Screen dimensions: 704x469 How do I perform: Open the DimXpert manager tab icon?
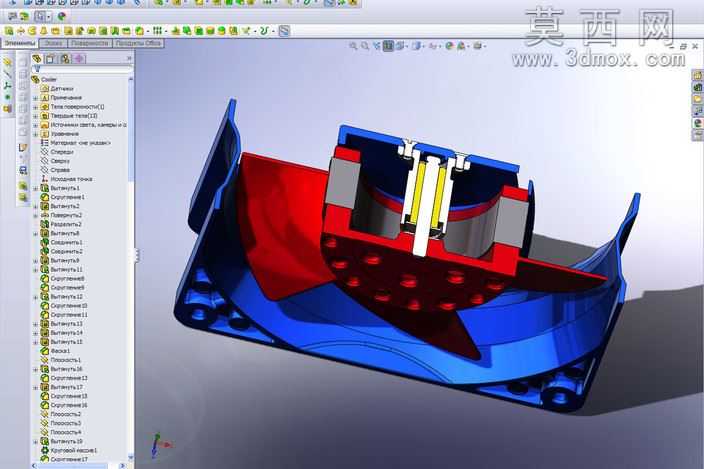(x=79, y=59)
